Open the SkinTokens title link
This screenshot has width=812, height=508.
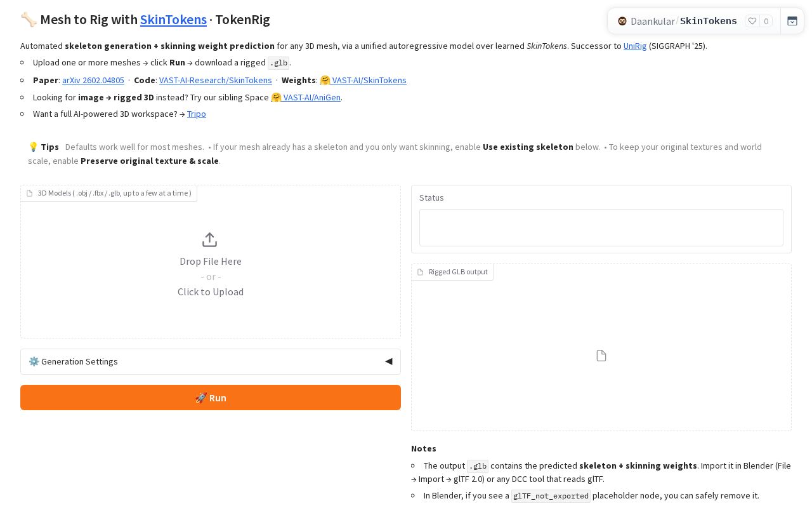[173, 20]
